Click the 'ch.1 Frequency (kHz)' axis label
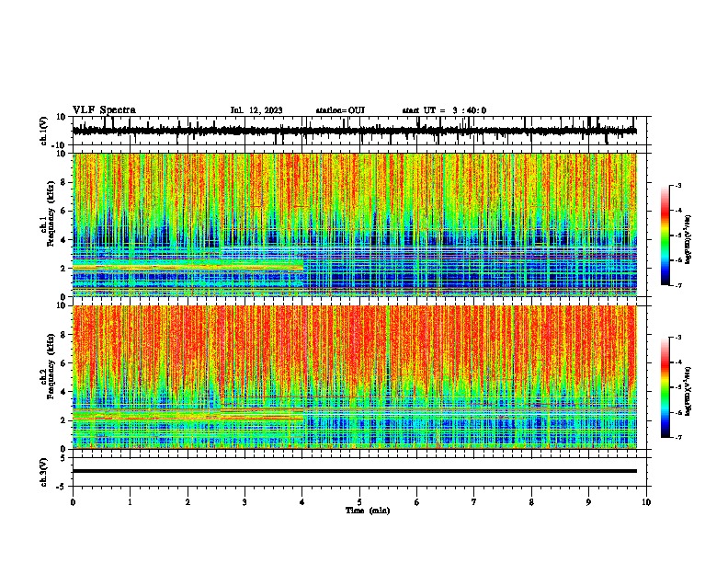Screen dimensions: 728x563 47,214
